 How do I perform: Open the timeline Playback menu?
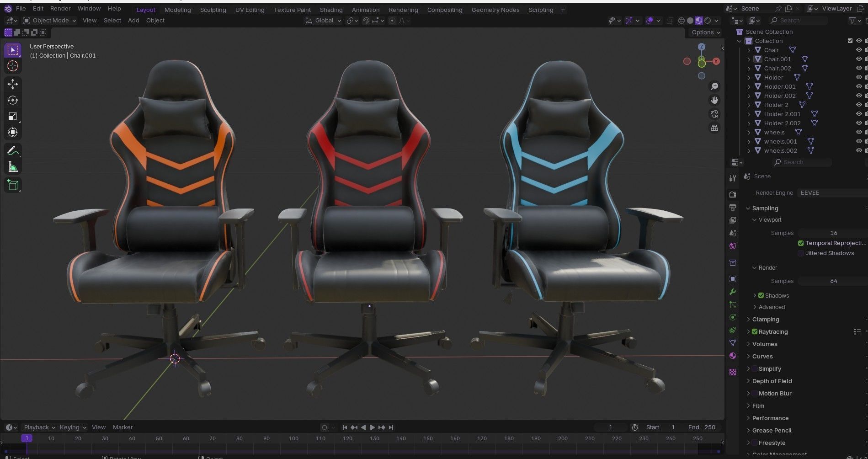pyautogui.click(x=39, y=427)
